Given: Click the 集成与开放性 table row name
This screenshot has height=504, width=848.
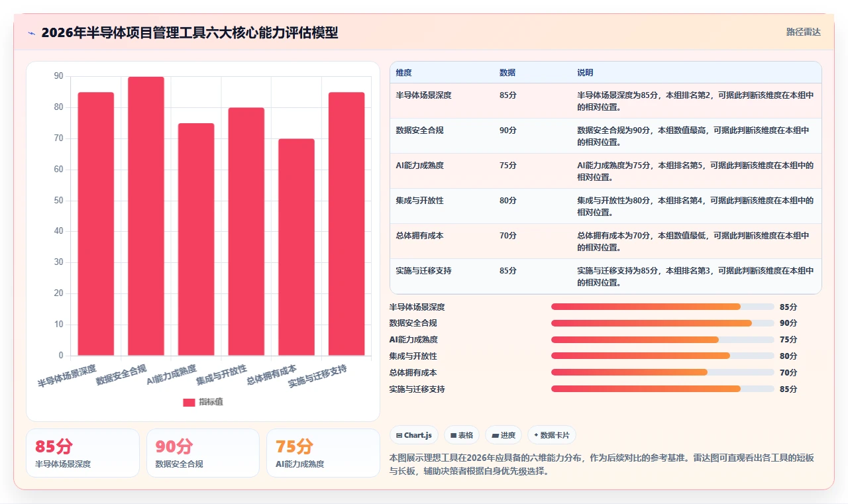Looking at the screenshot, I should (419, 201).
